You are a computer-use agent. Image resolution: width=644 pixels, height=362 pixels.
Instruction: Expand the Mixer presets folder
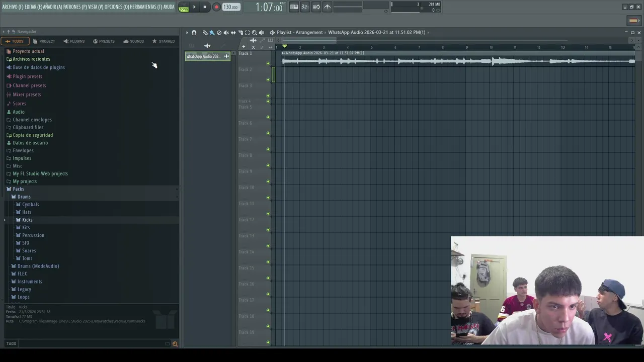coord(27,95)
